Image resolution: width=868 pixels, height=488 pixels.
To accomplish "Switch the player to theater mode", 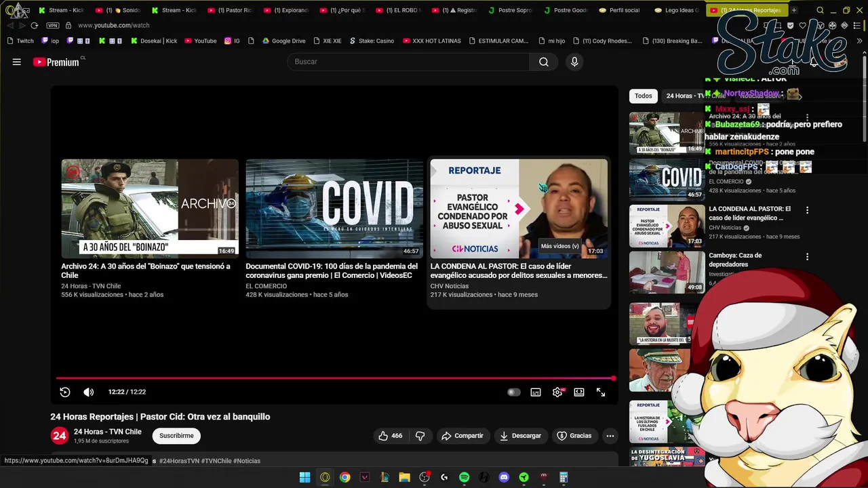I will point(579,392).
